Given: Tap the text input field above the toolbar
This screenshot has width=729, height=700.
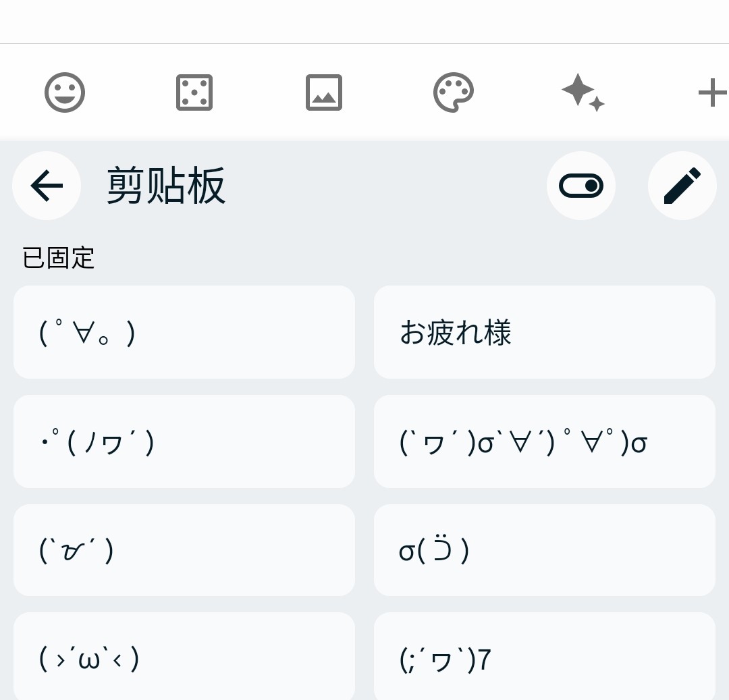Looking at the screenshot, I should 364,22.
